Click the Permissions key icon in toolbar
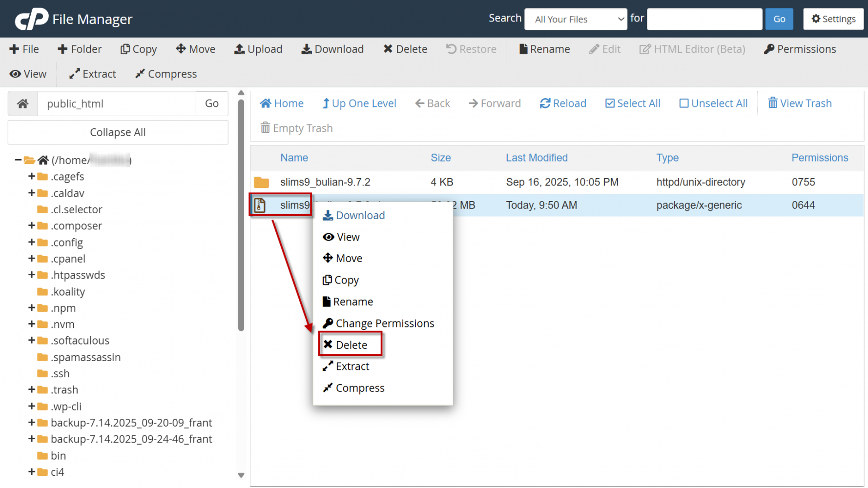The image size is (868, 488). tap(769, 49)
